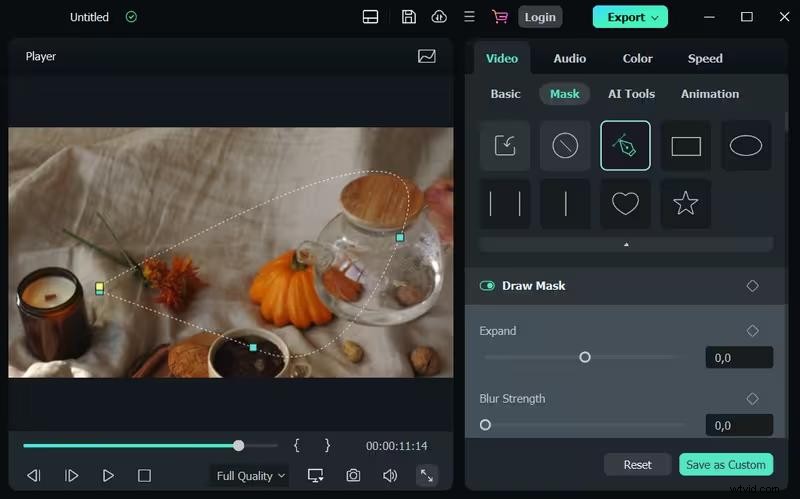The image size is (800, 499).
Task: Click the Login button
Action: [x=540, y=17]
